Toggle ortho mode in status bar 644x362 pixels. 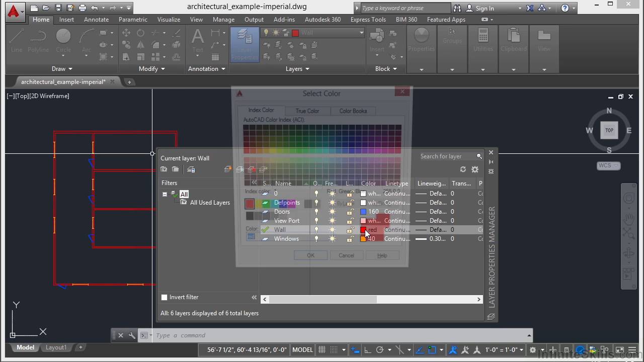(367, 350)
